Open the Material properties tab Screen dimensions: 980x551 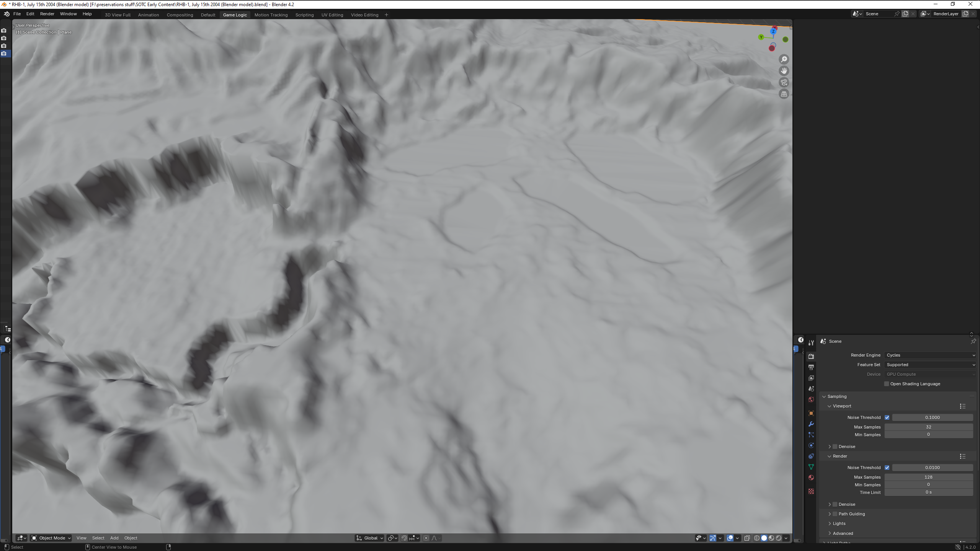(x=811, y=478)
